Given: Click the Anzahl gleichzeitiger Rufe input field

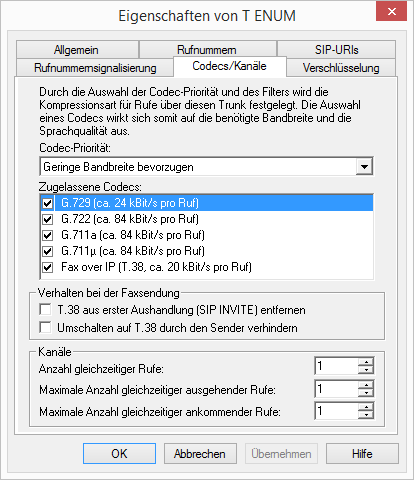Looking at the screenshot, I should click(x=337, y=366).
